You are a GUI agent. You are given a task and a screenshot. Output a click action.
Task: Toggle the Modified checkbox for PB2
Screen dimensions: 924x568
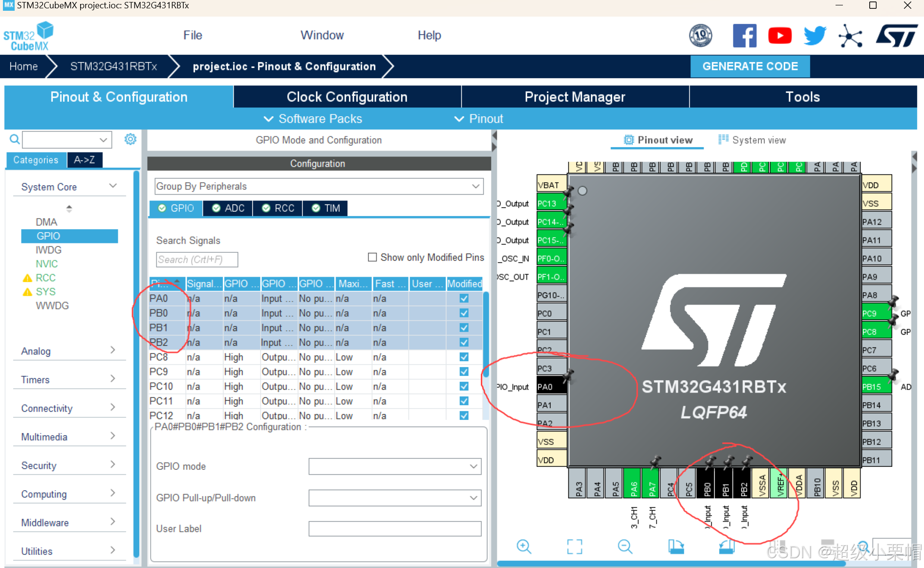pos(464,342)
